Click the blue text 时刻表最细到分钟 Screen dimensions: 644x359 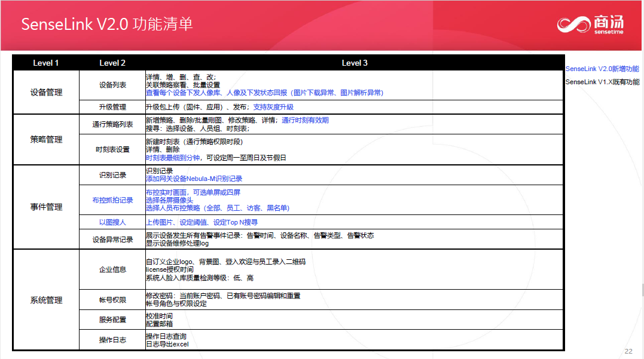pyautogui.click(x=173, y=158)
